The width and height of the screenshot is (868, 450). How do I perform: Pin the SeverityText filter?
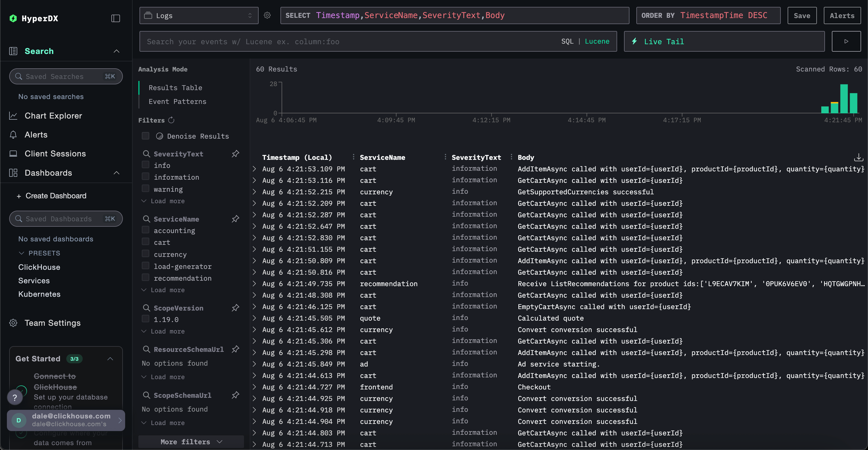point(235,154)
